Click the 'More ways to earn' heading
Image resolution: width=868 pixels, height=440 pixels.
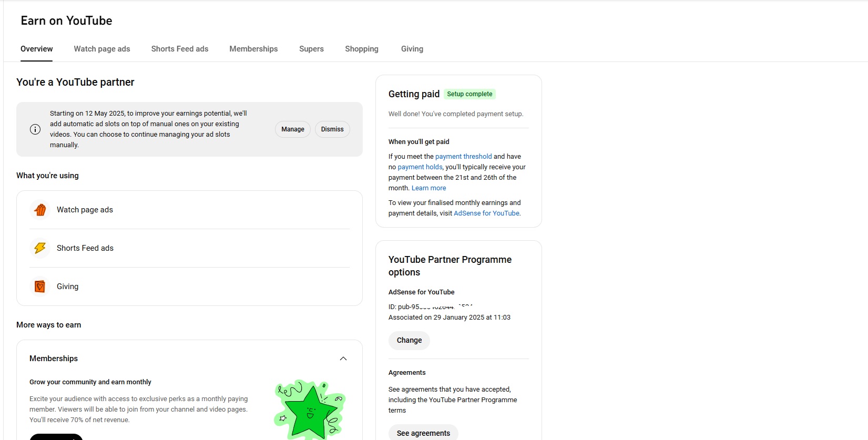[49, 325]
